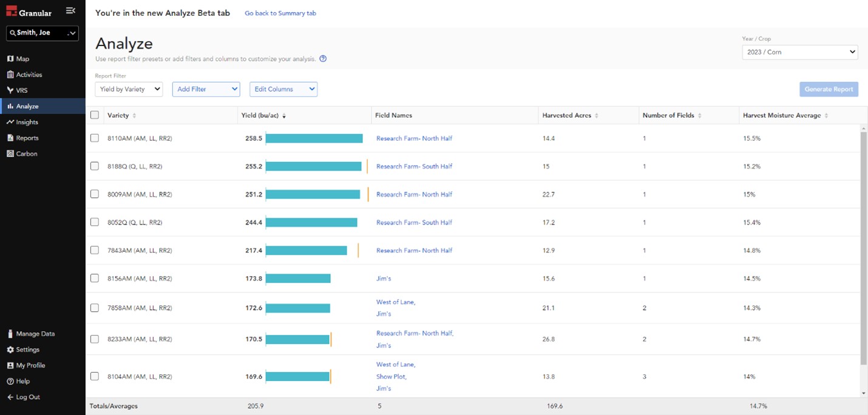Screen dimensions: 868x415
Task: Go back to Summary tab link
Action: pyautogui.click(x=280, y=13)
